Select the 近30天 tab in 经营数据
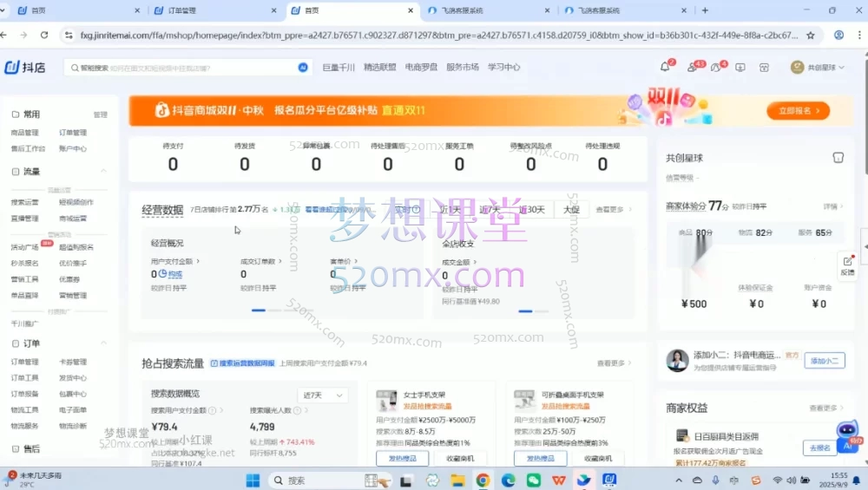 click(x=532, y=210)
